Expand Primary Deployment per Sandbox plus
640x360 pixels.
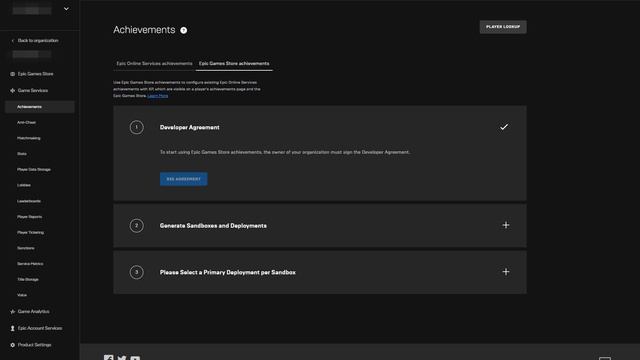[506, 272]
